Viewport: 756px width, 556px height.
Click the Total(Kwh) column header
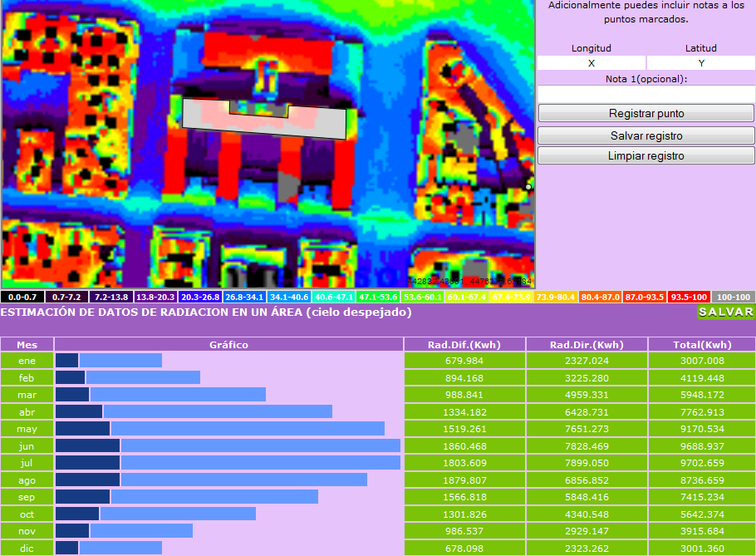click(701, 344)
